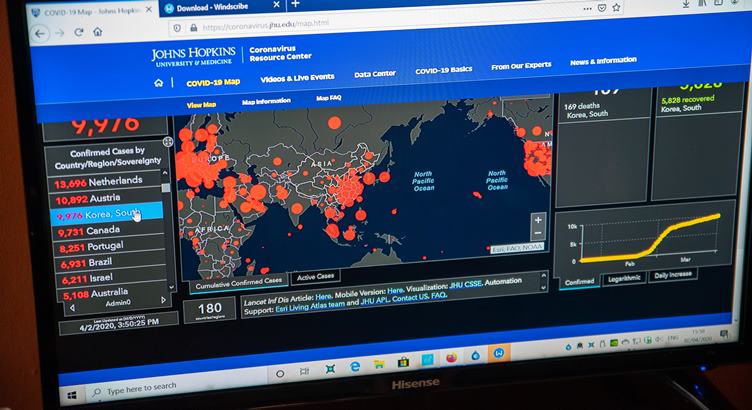Bookmark the page with the star icon
This screenshot has width=752, height=410.
(x=616, y=8)
